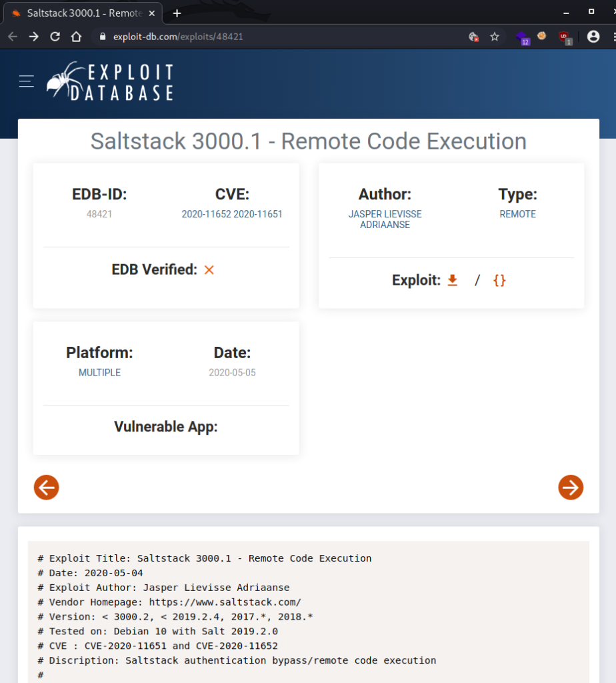Open the CVE 2020-11651 link
This screenshot has height=683, width=616.
(x=258, y=214)
